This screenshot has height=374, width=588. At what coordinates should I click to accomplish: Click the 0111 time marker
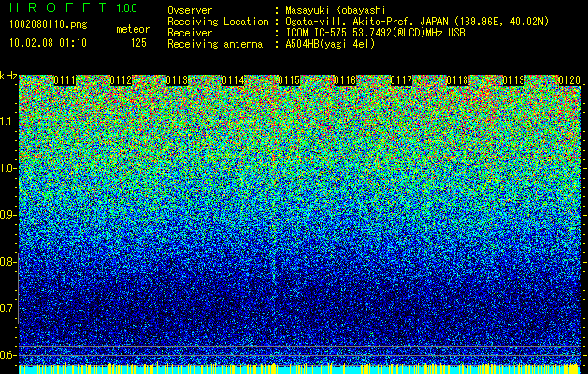click(x=65, y=80)
